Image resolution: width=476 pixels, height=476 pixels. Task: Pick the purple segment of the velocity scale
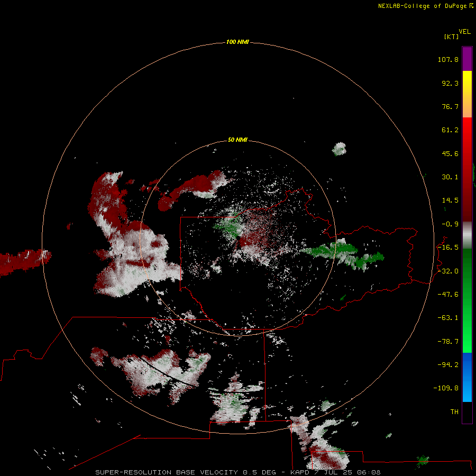pyautogui.click(x=467, y=59)
